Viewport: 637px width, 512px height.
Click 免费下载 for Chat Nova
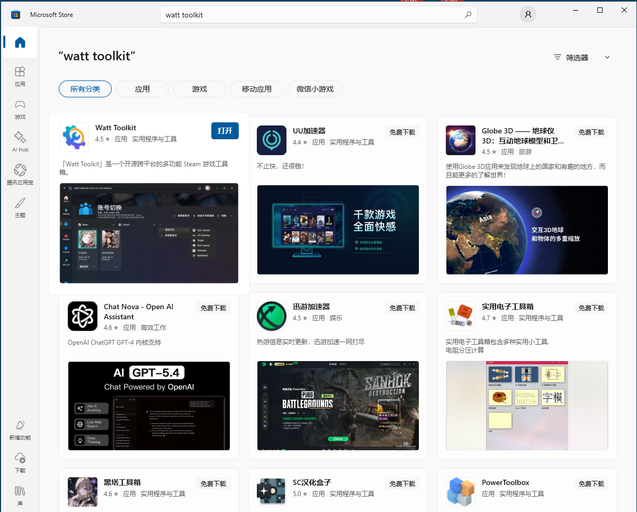tap(213, 309)
